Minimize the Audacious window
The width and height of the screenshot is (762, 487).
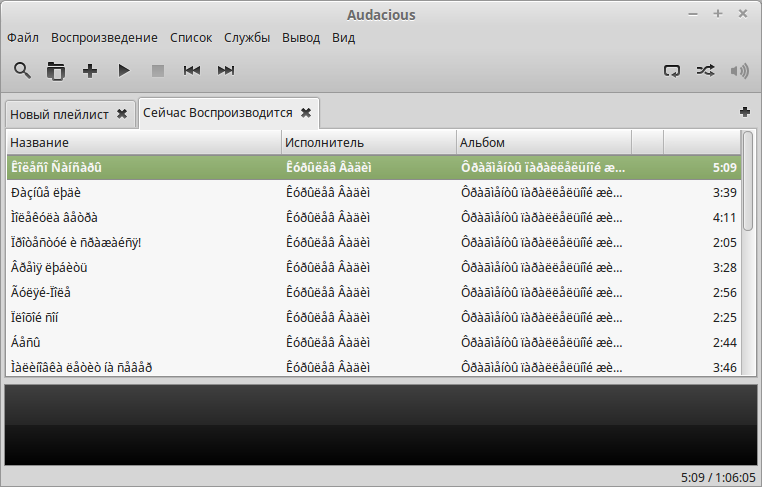tap(693, 14)
